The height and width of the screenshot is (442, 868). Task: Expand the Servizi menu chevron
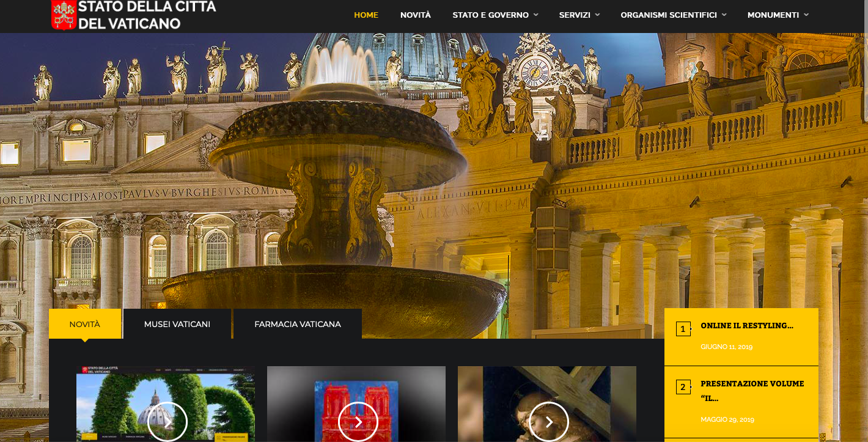tap(597, 15)
